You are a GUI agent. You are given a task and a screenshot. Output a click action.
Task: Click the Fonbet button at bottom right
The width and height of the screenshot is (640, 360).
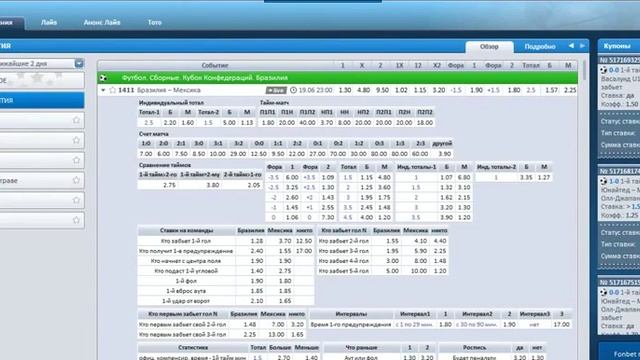[620, 353]
